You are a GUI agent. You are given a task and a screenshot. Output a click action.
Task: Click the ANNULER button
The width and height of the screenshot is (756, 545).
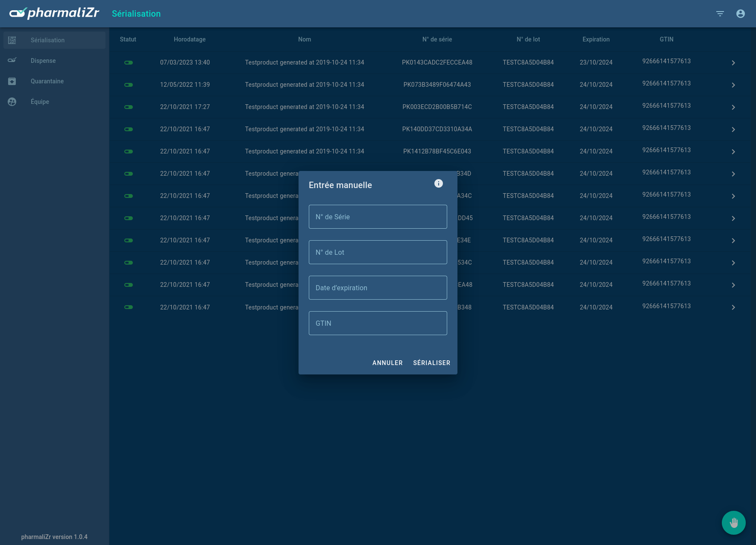pyautogui.click(x=387, y=363)
